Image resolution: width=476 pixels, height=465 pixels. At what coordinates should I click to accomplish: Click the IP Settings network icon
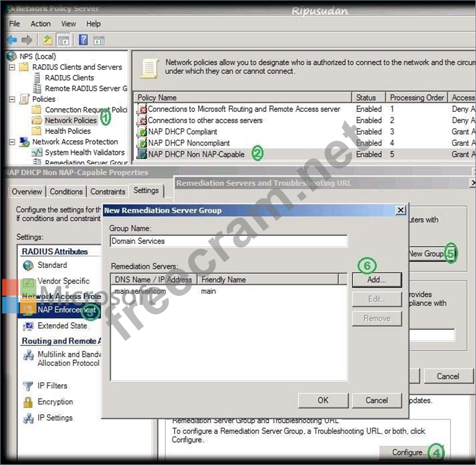[28, 418]
